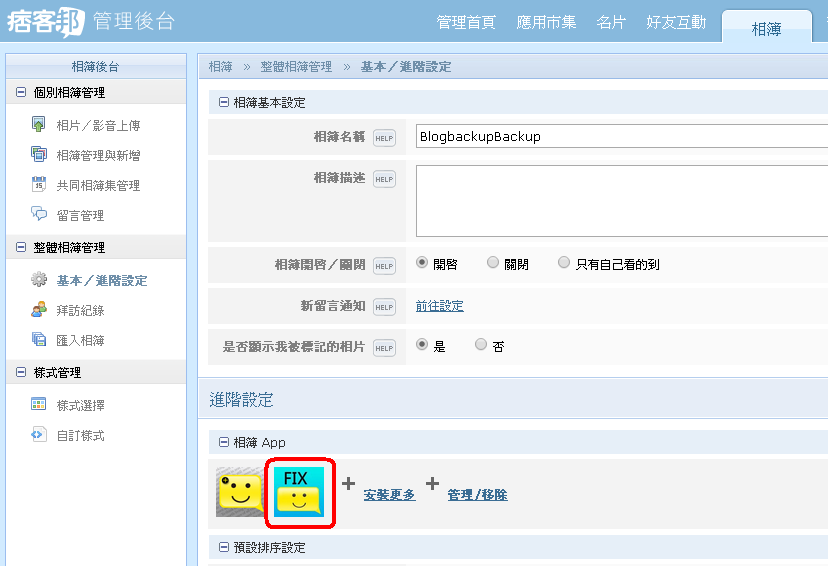This screenshot has width=828, height=566.
Task: Click HELP icon next to 相簿名稱
Action: (384, 138)
